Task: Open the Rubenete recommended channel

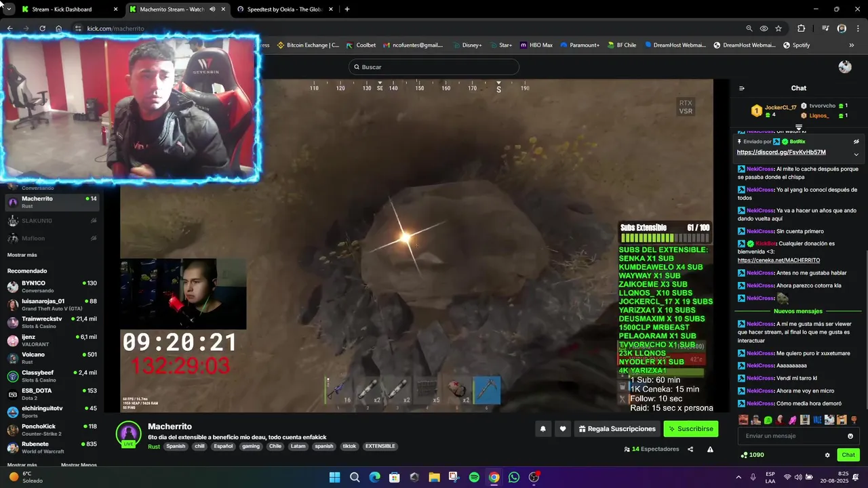Action: point(53,447)
